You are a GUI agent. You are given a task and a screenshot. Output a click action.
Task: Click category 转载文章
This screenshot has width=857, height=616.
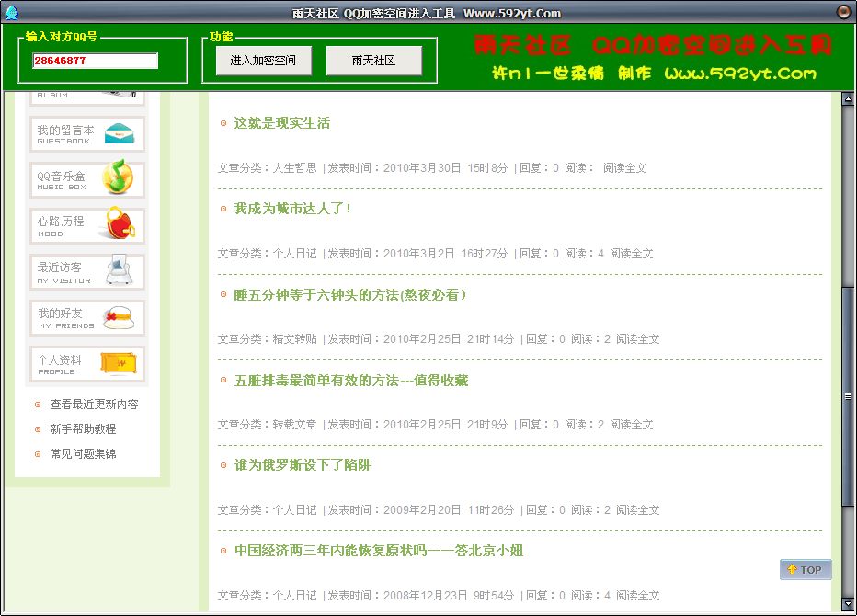294,424
